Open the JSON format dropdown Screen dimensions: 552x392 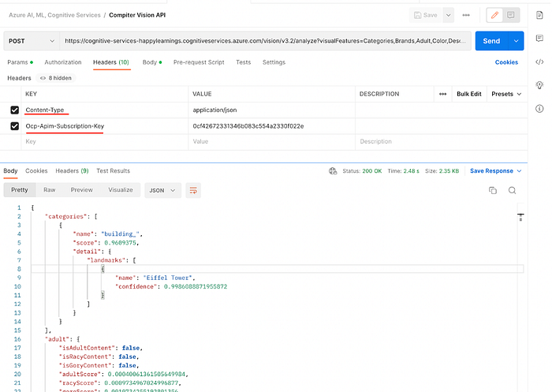coord(162,190)
